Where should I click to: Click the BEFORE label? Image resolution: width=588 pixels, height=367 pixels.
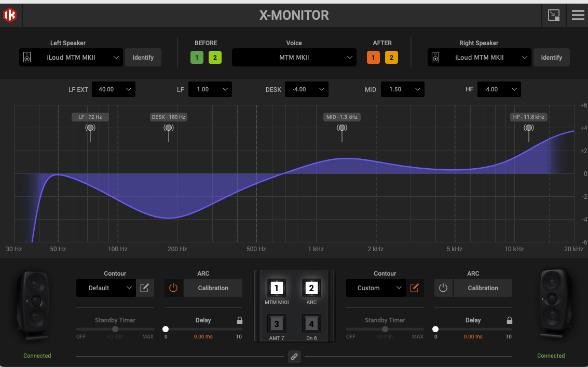point(206,43)
